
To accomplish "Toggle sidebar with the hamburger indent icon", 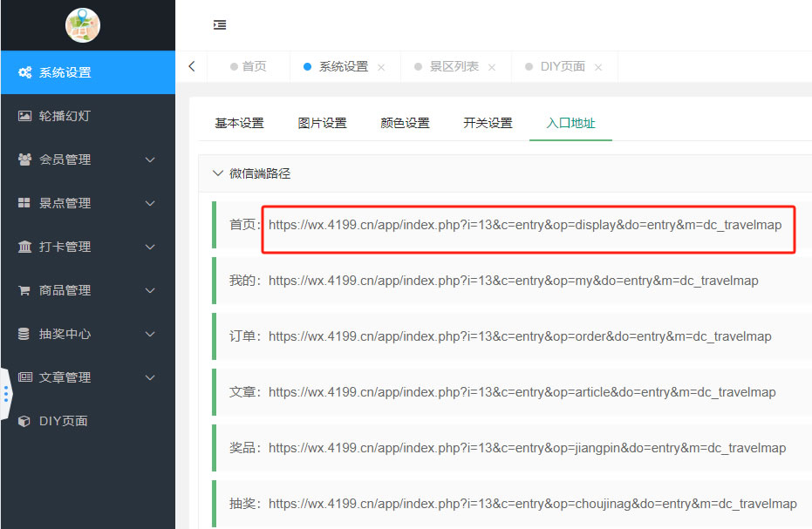I will (220, 25).
